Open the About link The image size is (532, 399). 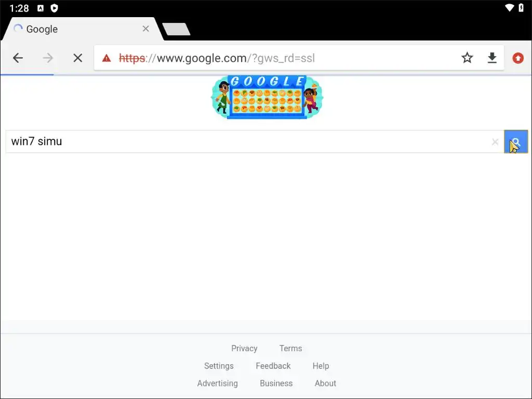point(325,383)
